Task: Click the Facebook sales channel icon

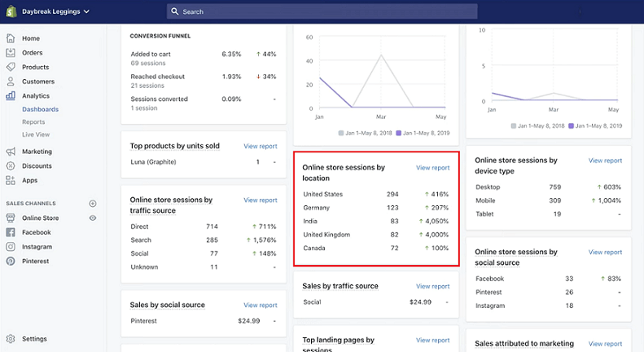Action: coord(11,232)
